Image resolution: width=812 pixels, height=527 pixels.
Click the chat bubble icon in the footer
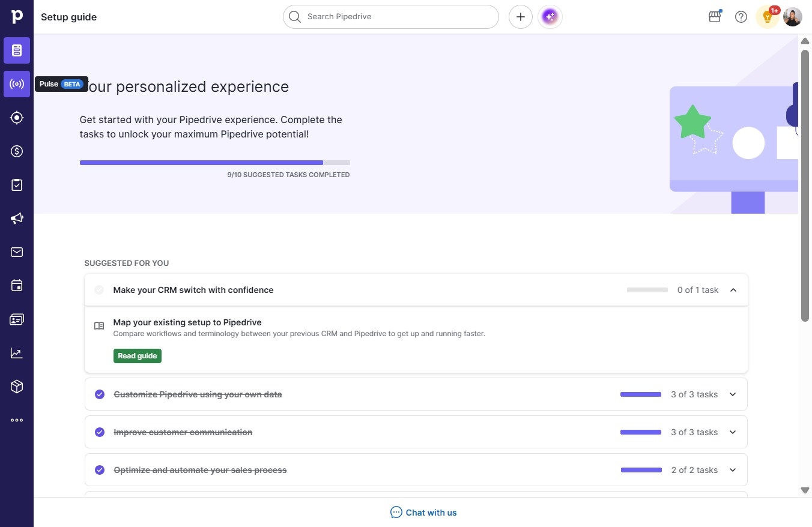click(x=396, y=513)
